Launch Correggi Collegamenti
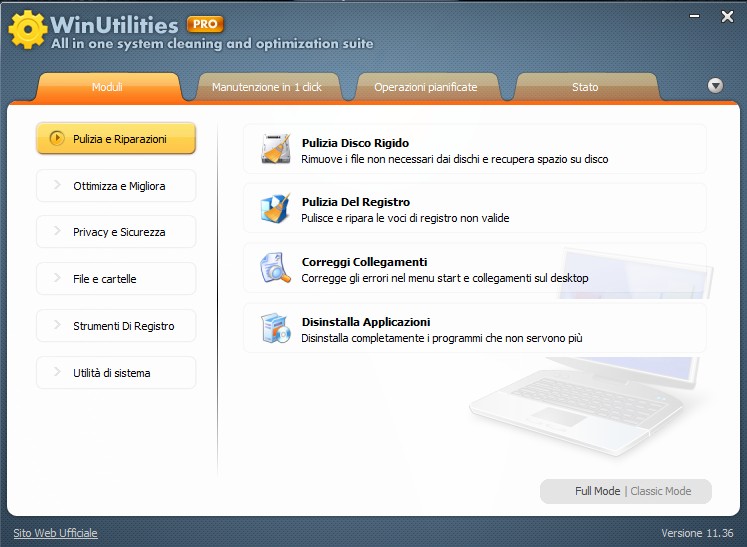This screenshot has width=747, height=547. 475,268
